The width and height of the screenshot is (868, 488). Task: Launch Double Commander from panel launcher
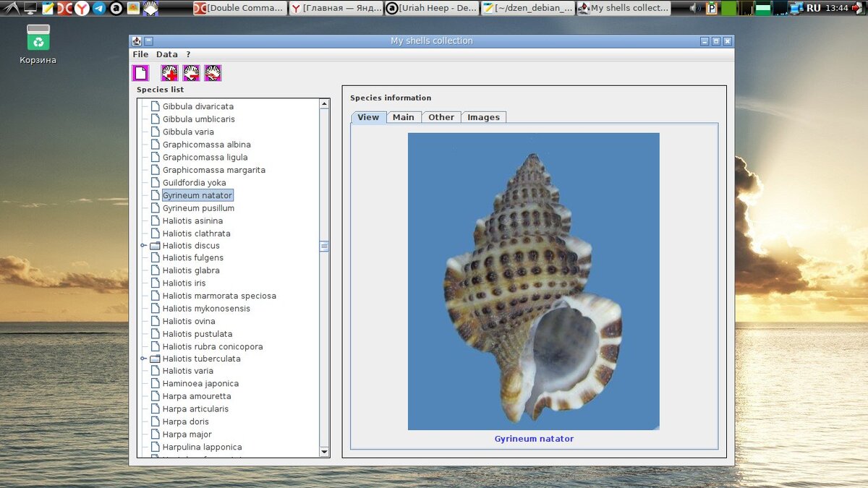point(64,8)
